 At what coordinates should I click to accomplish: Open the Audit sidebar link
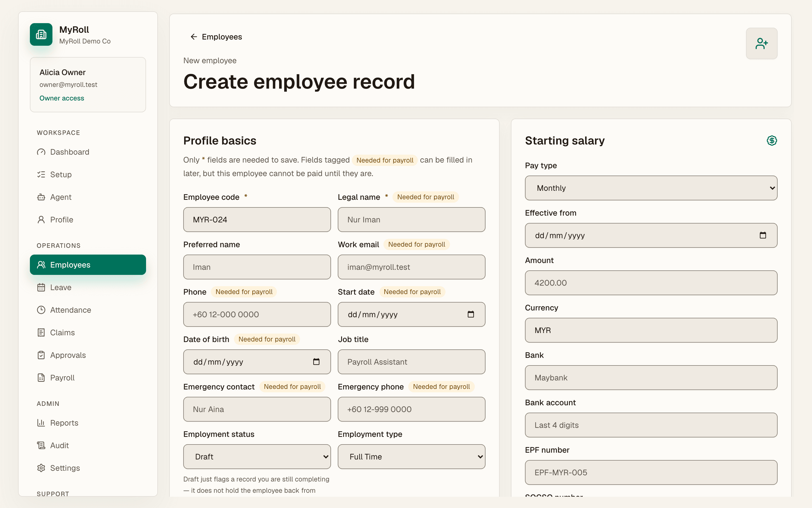pos(88,446)
